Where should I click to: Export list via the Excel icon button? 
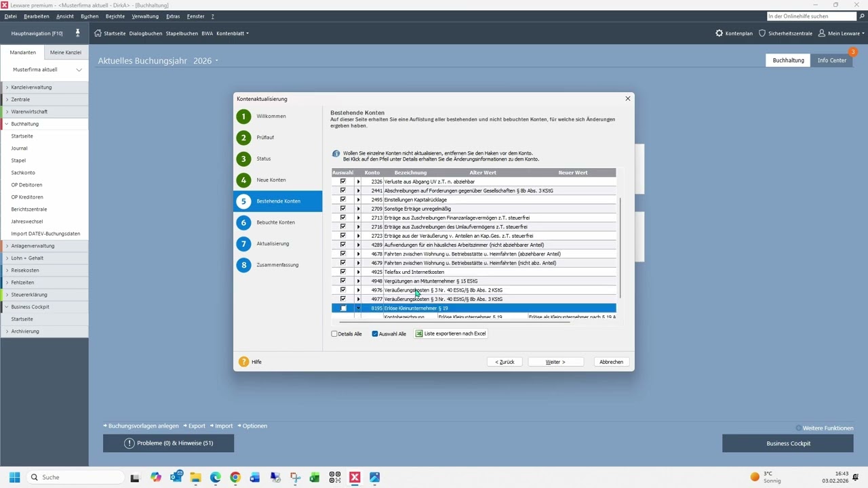[419, 333]
